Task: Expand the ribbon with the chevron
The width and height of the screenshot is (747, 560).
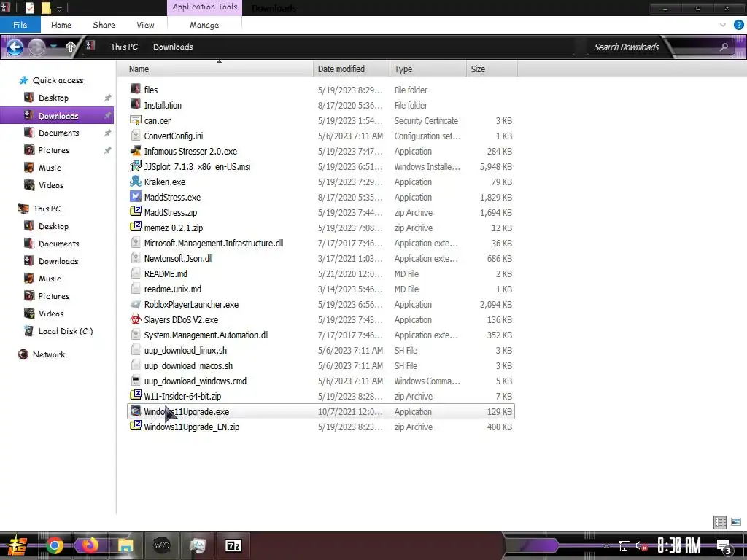Action: click(x=723, y=25)
